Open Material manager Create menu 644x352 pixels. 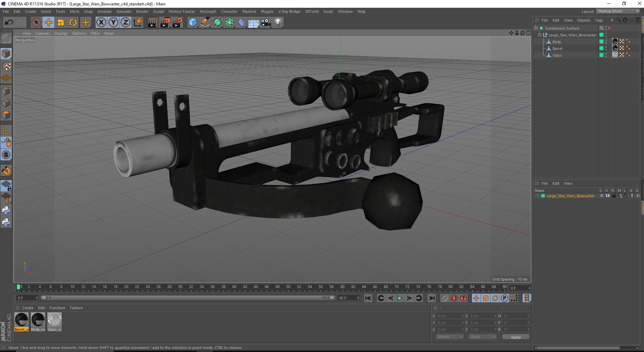(28, 308)
